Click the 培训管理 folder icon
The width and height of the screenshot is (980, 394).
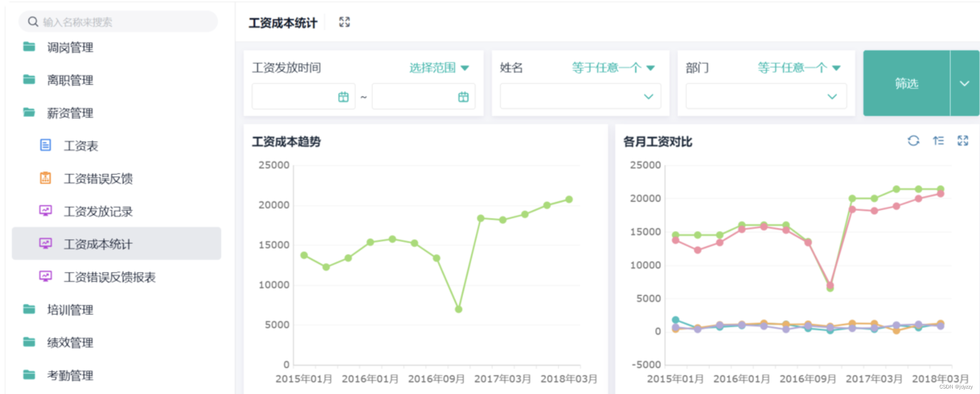(29, 309)
